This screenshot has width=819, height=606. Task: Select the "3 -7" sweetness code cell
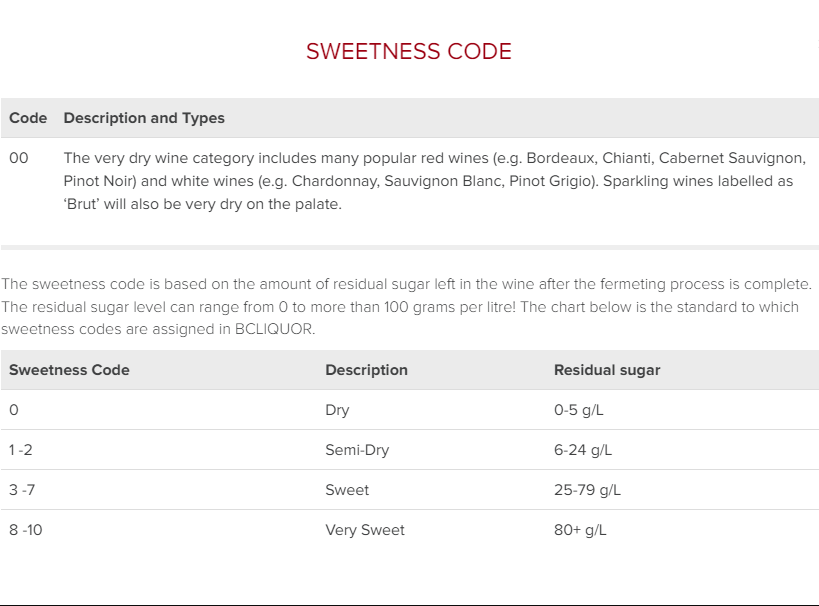[x=23, y=490]
